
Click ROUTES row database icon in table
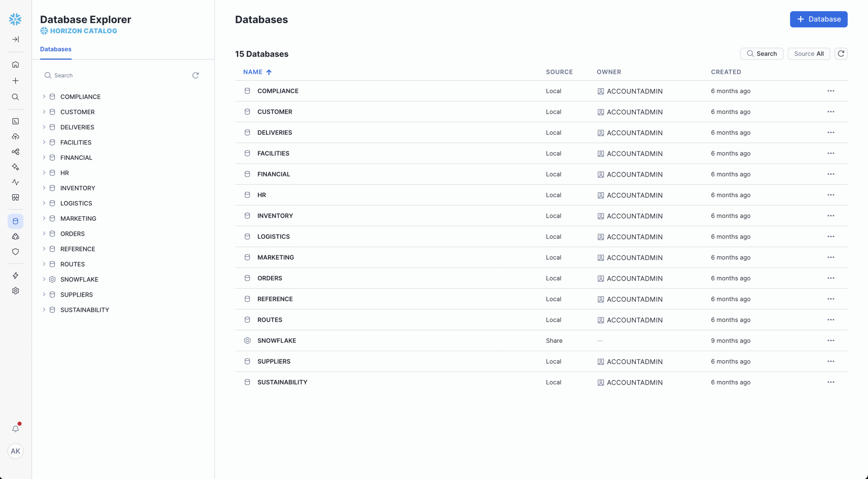click(x=247, y=320)
